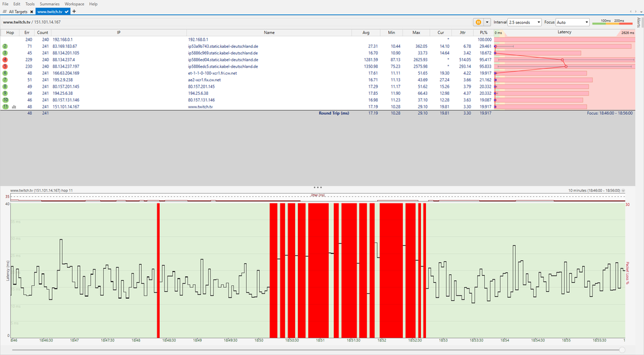Click the three-dot splitter above the timeline graph
The image size is (644, 355).
click(318, 187)
